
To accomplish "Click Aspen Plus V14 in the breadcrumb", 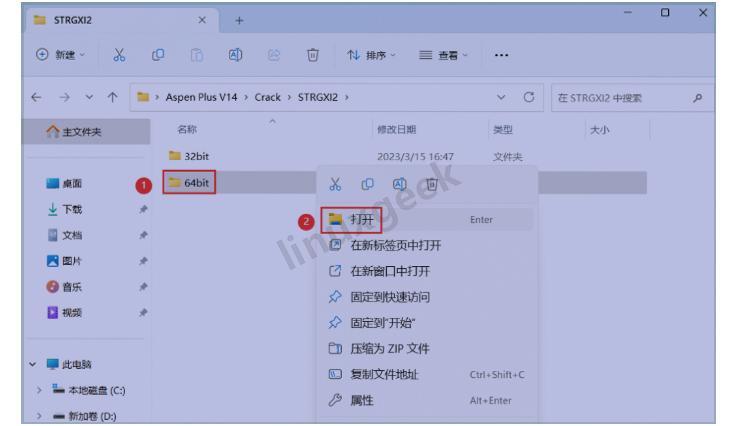I will pos(201,97).
